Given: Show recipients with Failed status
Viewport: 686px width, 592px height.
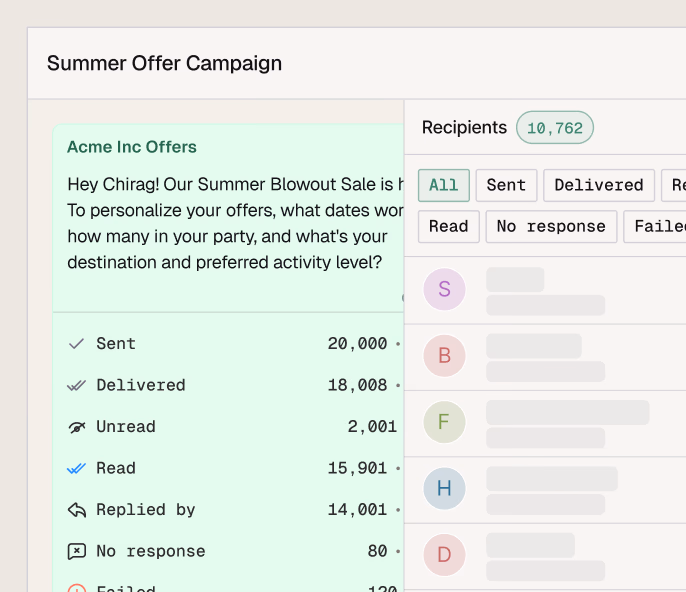Looking at the screenshot, I should coord(656,226).
